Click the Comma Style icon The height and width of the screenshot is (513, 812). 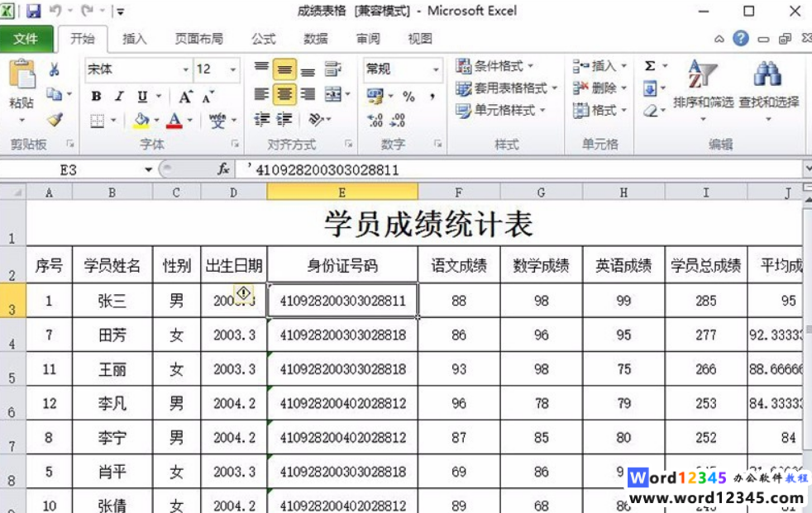click(432, 96)
